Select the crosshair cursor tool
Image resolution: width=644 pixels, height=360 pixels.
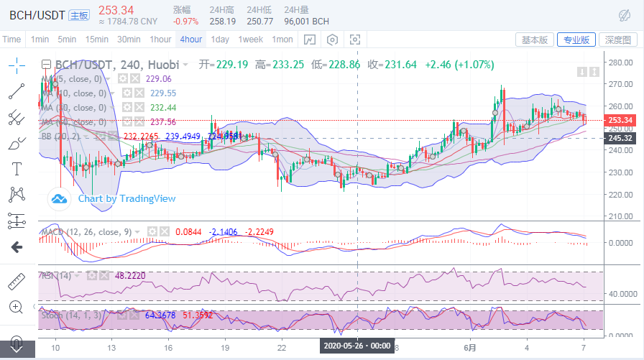tap(17, 66)
